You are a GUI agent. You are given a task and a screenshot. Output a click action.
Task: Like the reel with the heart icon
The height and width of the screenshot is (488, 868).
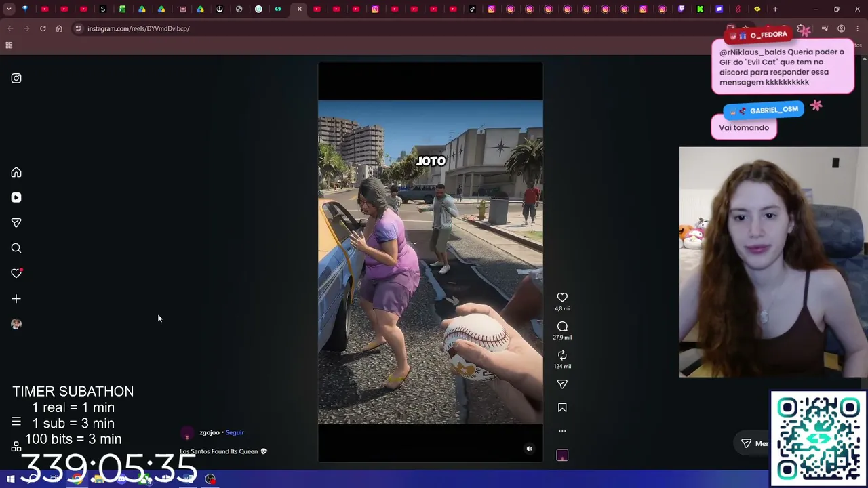562,298
